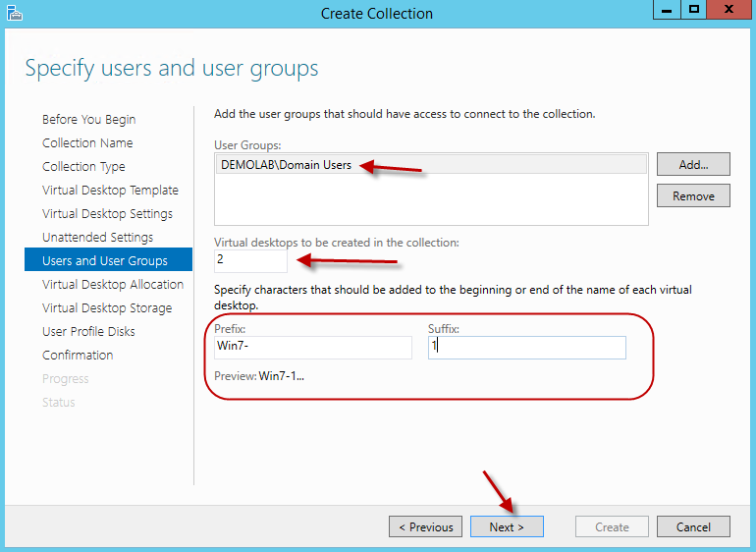This screenshot has height=552, width=756.
Task: Click the Next > button
Action: pos(506,526)
